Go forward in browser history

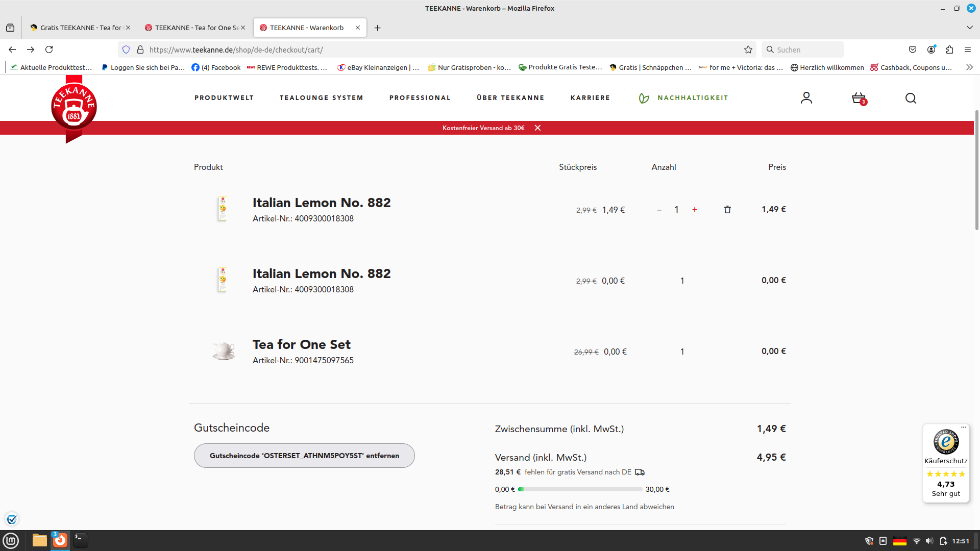coord(31,49)
